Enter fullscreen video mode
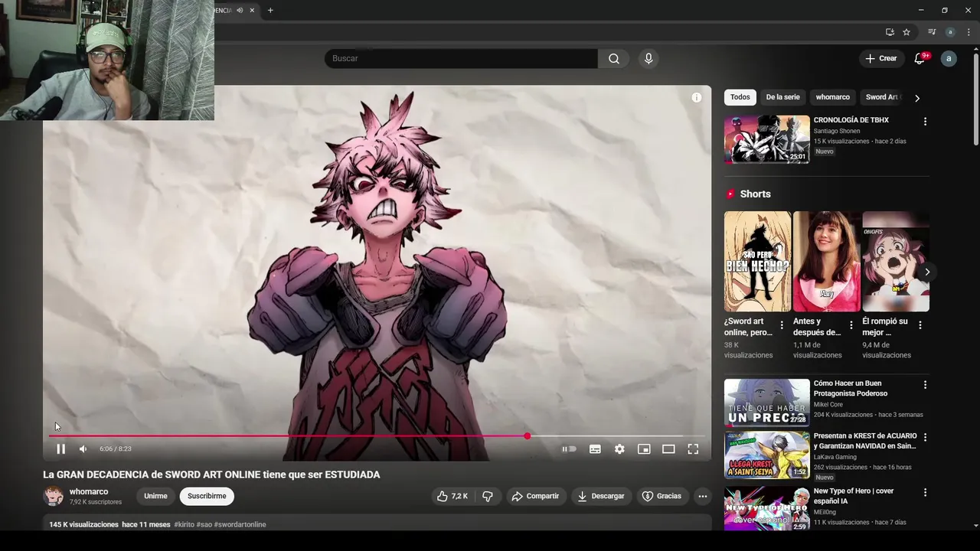Viewport: 980px width, 551px height. (x=693, y=449)
